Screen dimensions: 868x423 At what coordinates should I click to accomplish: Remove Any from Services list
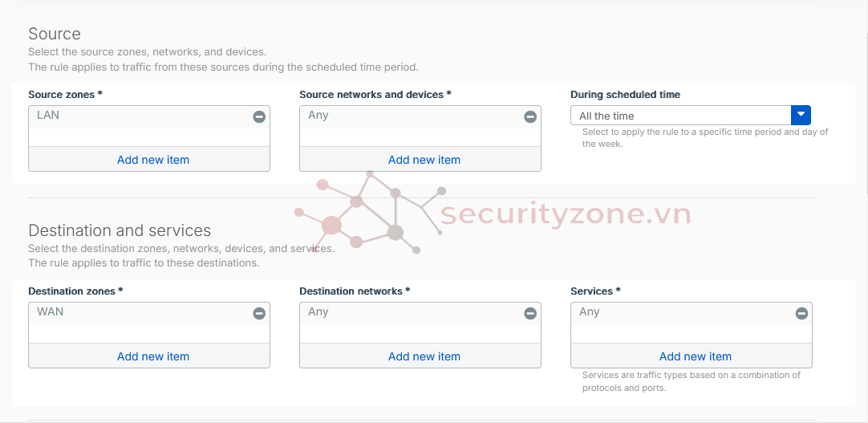coord(801,313)
